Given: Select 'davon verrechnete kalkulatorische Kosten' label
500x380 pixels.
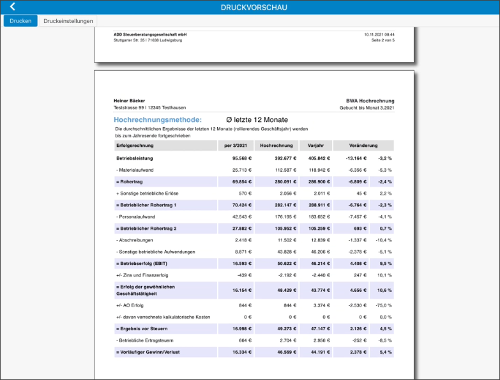Looking at the screenshot, I should tap(163, 317).
